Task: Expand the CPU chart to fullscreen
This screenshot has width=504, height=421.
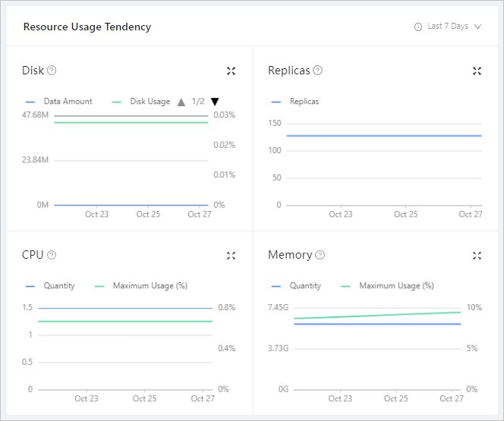Action: click(x=231, y=256)
